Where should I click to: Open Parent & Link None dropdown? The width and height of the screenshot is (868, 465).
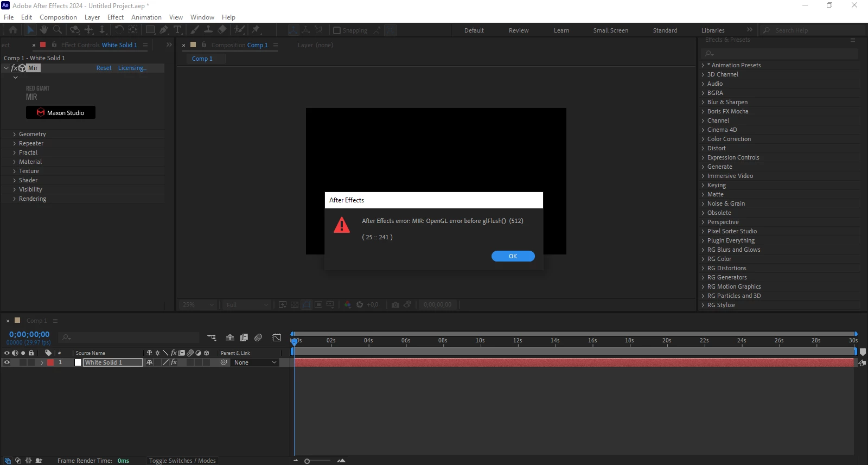[x=255, y=362]
